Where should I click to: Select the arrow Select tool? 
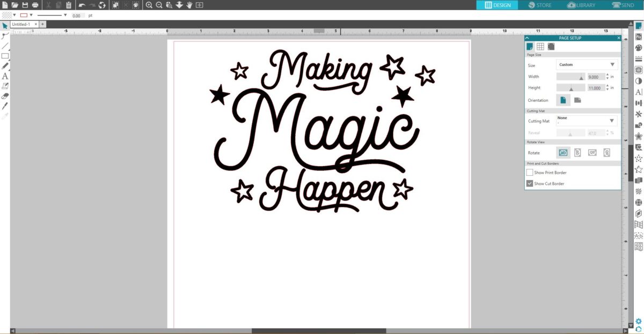click(x=5, y=25)
